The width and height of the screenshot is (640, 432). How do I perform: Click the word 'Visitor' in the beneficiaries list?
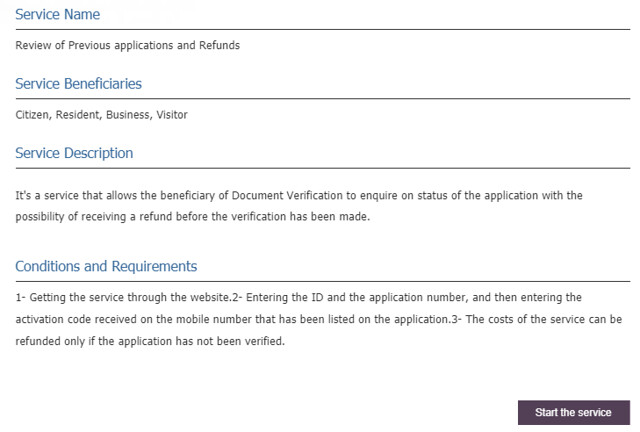pos(171,115)
